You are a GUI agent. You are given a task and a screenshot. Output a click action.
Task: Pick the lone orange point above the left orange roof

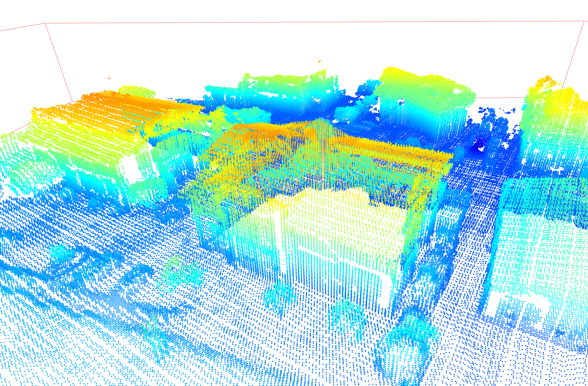pyautogui.click(x=109, y=78)
